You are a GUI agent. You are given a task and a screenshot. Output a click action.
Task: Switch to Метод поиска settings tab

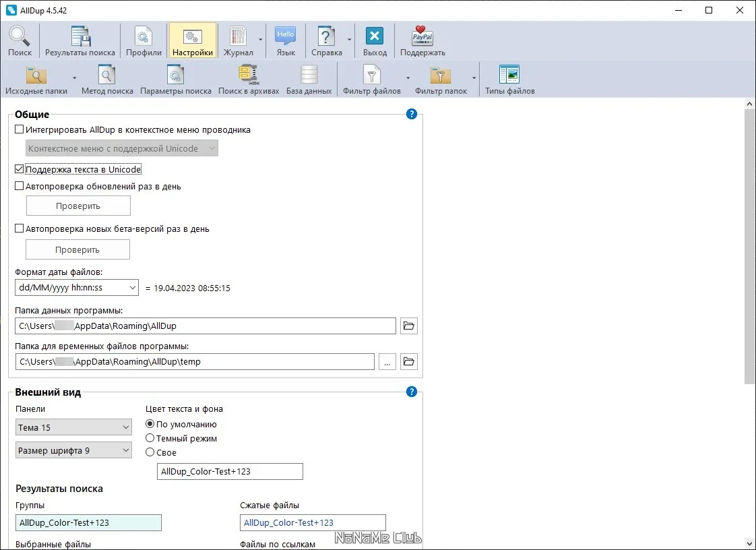107,80
